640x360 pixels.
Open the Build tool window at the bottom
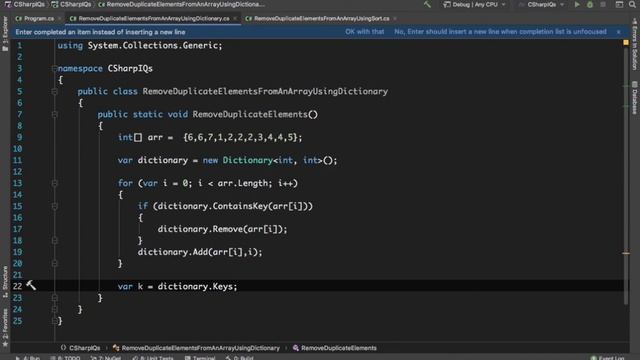coord(239,358)
